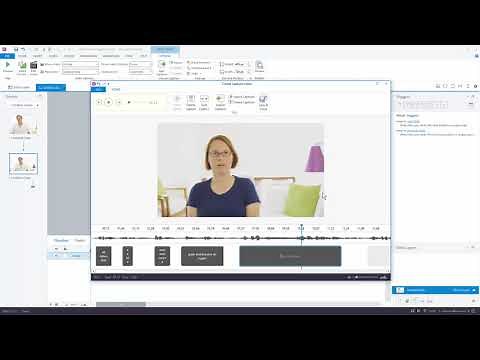Click the Edit Video clapperboard icon
Screen dimensions: 480x360
33,65
